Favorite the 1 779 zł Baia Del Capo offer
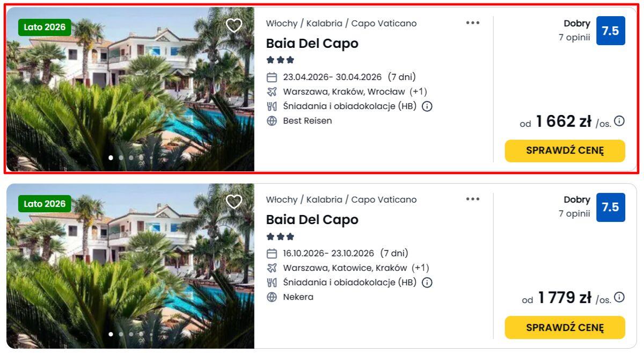 (234, 201)
